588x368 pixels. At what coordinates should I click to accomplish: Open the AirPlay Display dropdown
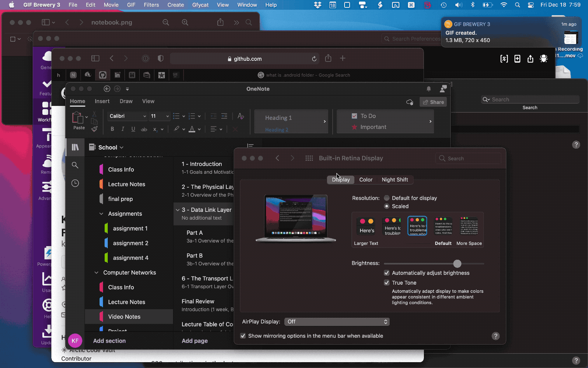point(337,322)
